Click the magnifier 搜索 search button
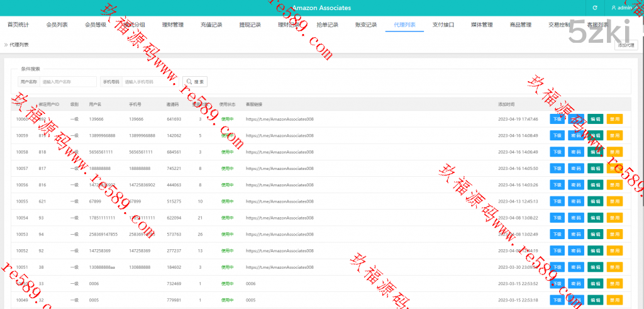 (195, 82)
